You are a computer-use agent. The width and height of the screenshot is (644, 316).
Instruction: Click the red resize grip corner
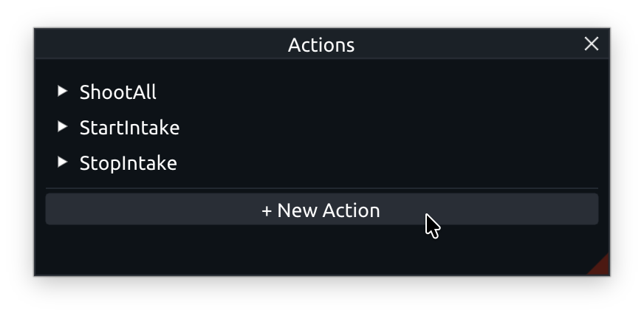tap(601, 267)
